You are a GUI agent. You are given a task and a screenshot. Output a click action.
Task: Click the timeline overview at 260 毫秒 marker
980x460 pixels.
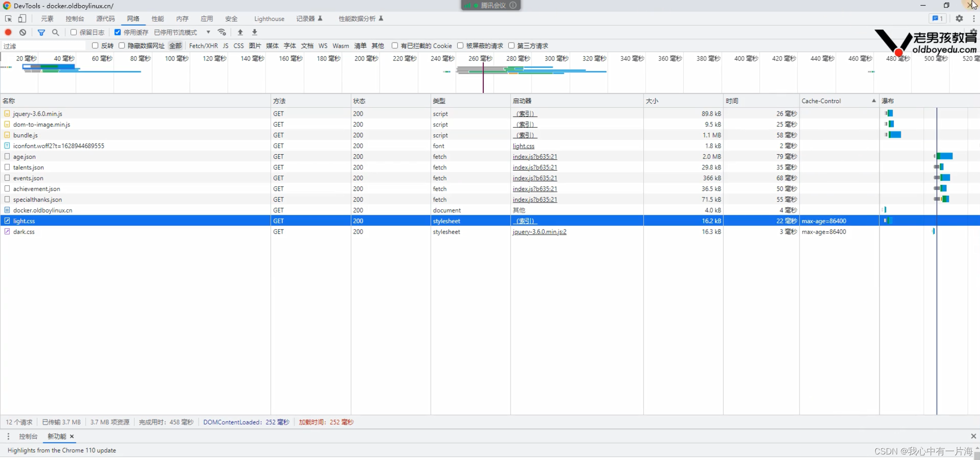point(480,59)
